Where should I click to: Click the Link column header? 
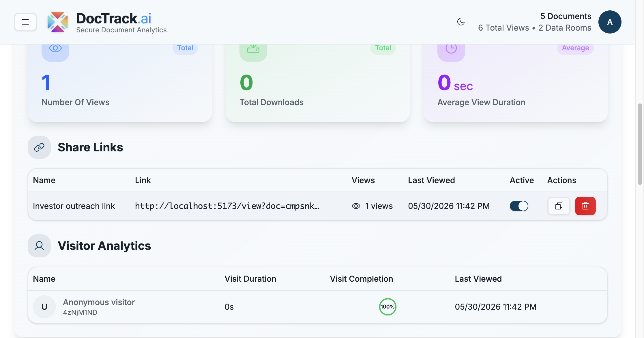[x=143, y=180]
